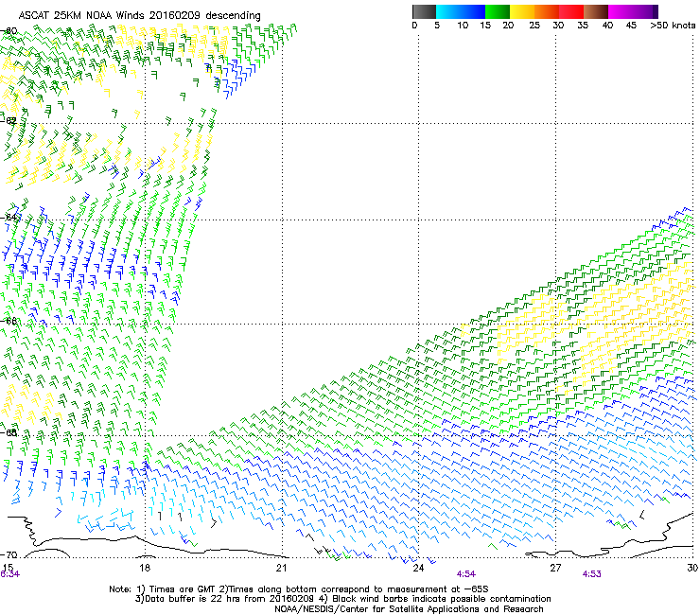Click the chart title 'ASCAT 25KM NOAA Winds 20160209 descending'

(139, 16)
